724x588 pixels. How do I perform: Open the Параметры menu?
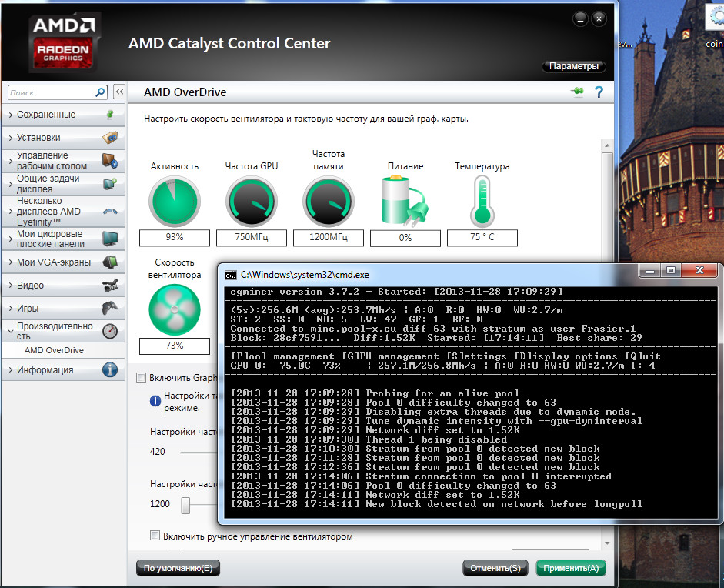click(573, 66)
